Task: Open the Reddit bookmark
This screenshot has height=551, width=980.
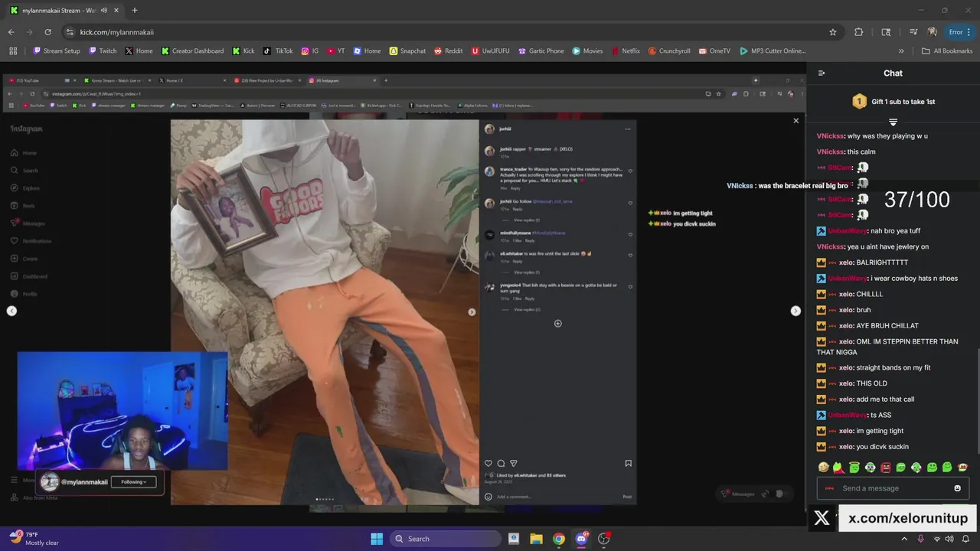Action: [x=449, y=51]
